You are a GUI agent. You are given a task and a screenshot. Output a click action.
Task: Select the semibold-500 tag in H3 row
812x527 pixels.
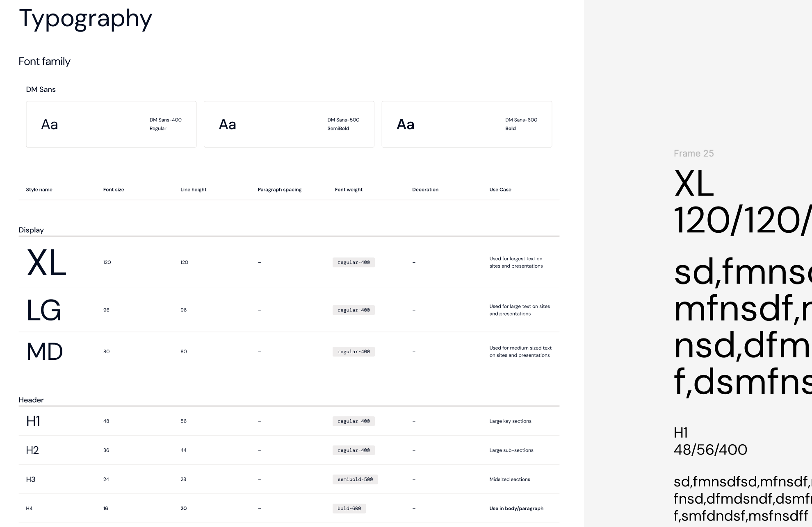pos(355,479)
